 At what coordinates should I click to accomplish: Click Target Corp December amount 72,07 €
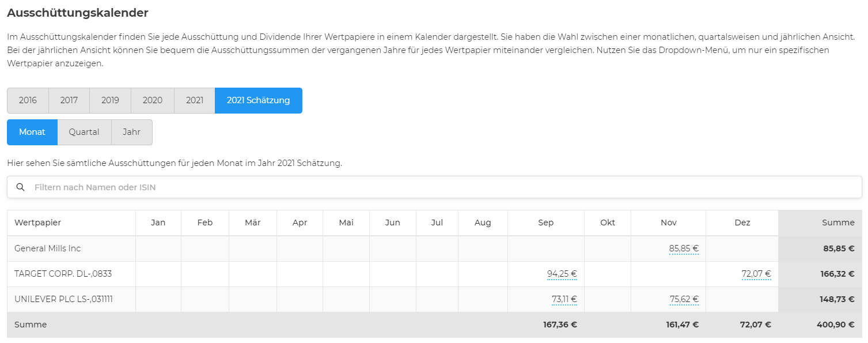(x=756, y=274)
